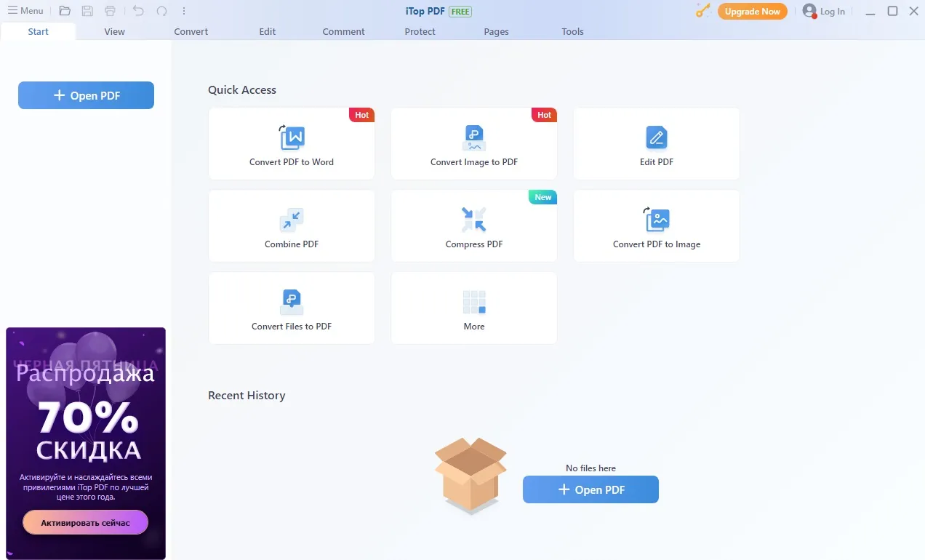Click the Convert Image to PDF icon
This screenshot has width=925, height=560.
[474, 137]
